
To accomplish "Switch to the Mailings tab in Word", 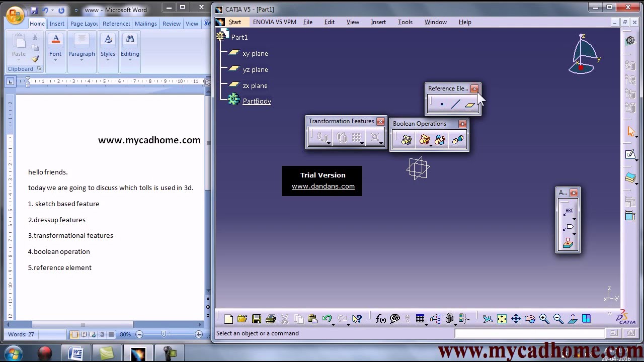I will point(146,24).
